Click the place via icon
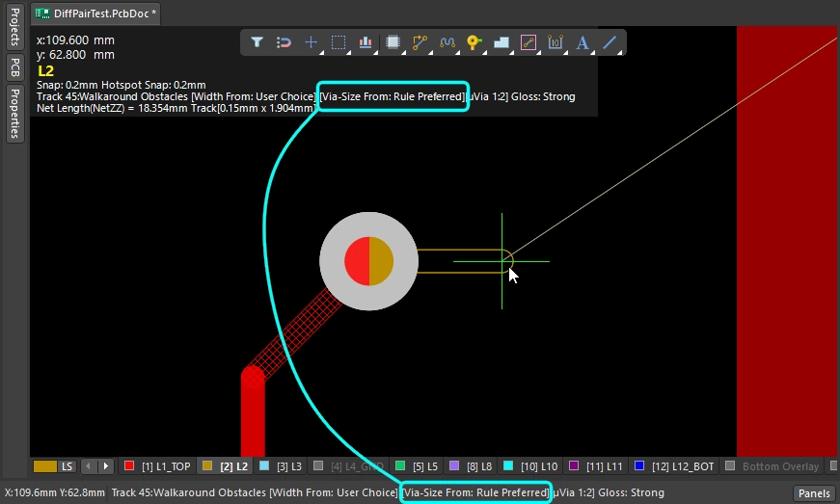 tap(474, 42)
